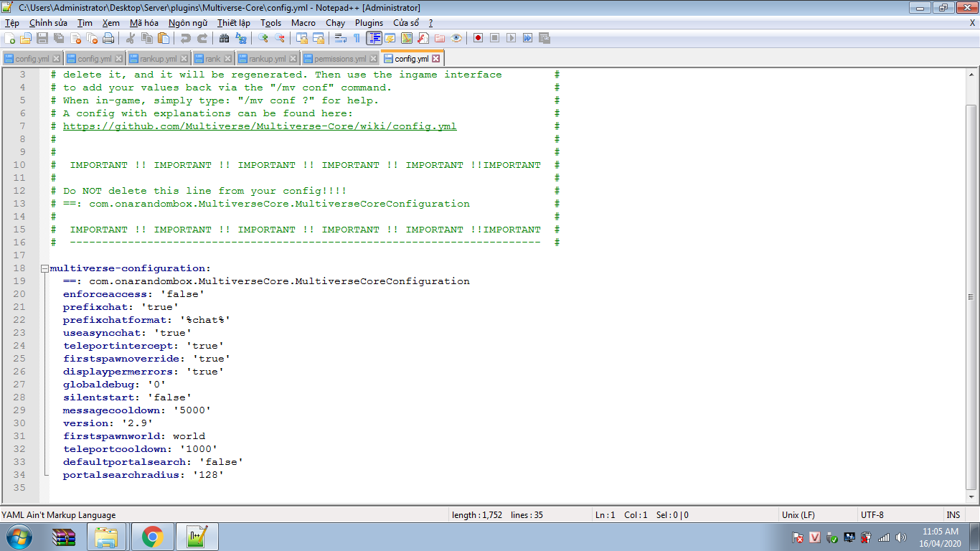Image resolution: width=980 pixels, height=551 pixels.
Task: Click the Paste clipboard icon
Action: pyautogui.click(x=164, y=38)
